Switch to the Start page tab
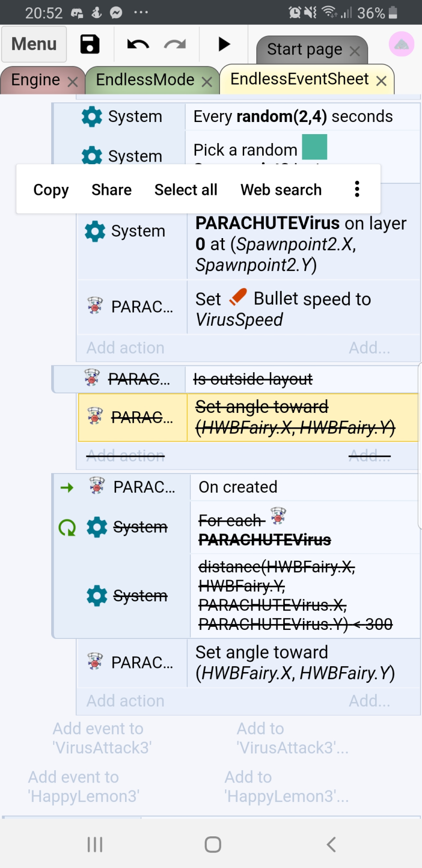Screen dimensions: 422x868 pos(304,50)
